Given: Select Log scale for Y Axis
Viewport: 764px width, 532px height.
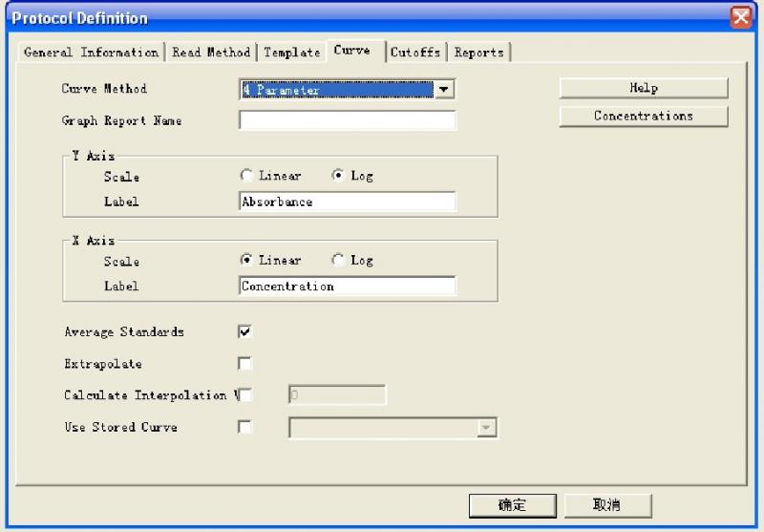Looking at the screenshot, I should click(x=337, y=176).
